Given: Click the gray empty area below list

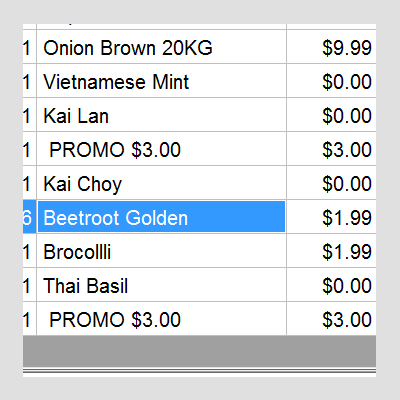Looking at the screenshot, I should (199, 351).
